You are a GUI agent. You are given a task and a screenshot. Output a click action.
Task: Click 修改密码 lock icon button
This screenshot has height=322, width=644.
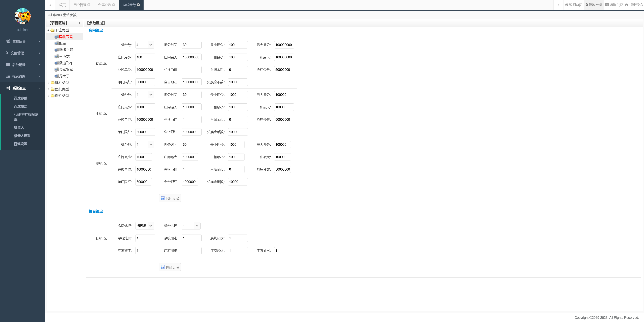coord(594,5)
